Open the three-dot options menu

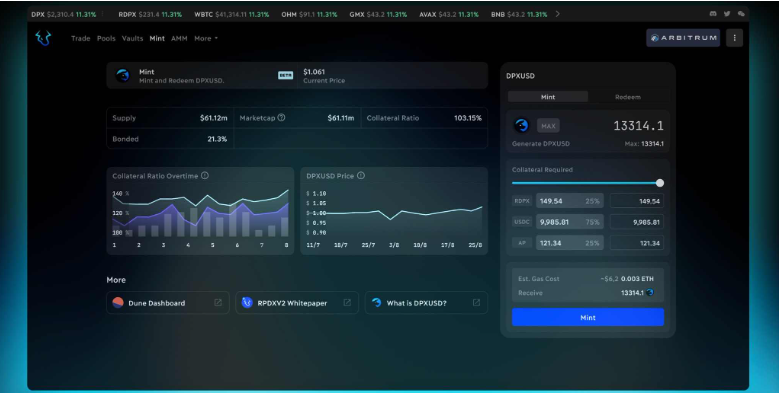(x=734, y=38)
